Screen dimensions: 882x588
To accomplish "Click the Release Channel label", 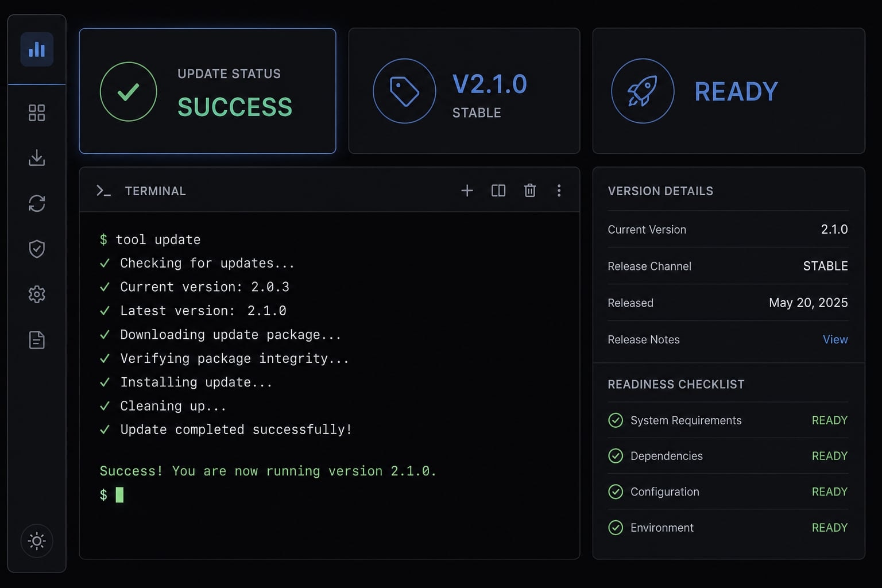I will tap(649, 266).
